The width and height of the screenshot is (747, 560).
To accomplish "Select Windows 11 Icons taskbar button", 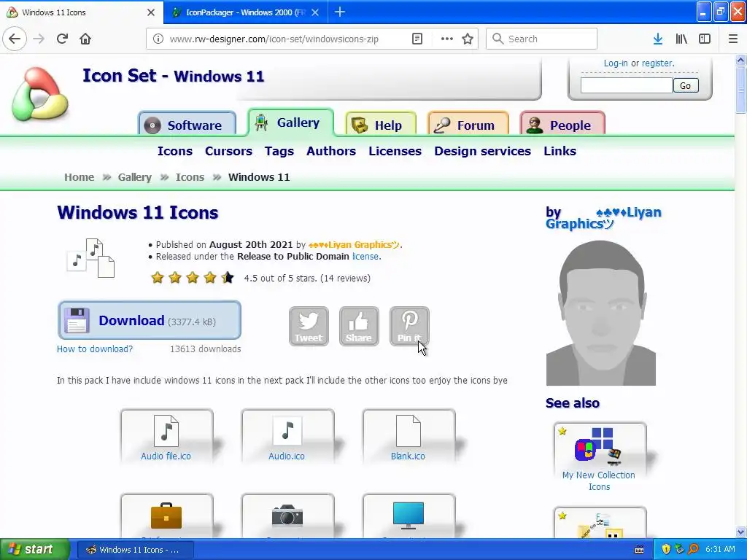I will (135, 550).
